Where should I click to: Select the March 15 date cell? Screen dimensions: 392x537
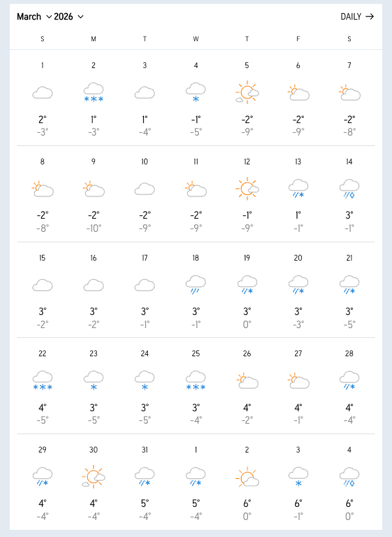click(x=42, y=257)
